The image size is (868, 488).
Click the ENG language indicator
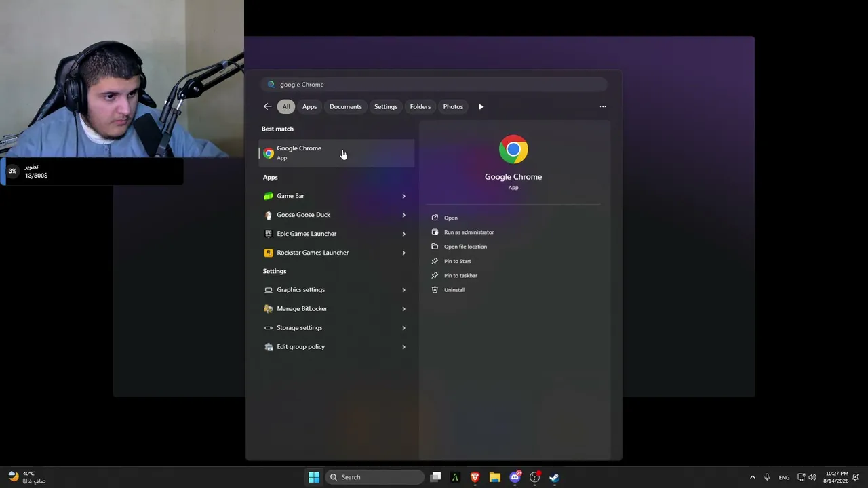coord(784,477)
